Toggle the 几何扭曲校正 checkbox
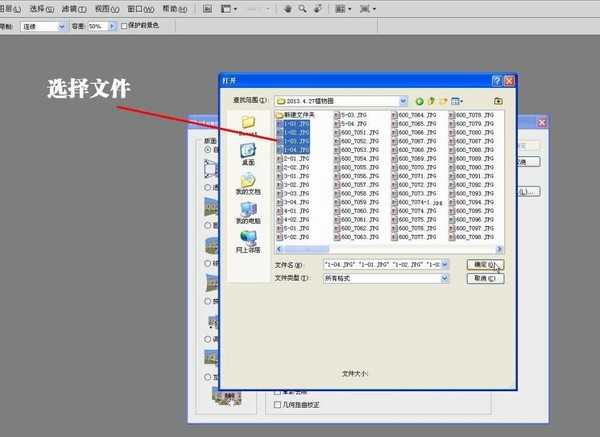The height and width of the screenshot is (437, 600). [278, 406]
